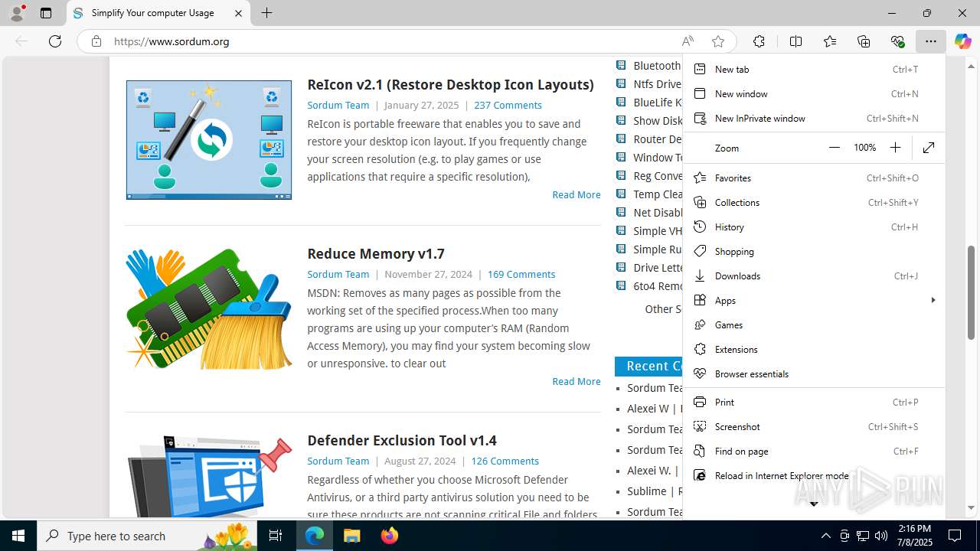Click Sordum Team author link under ReIcon
Screen dimensions: 980x551
pos(338,105)
